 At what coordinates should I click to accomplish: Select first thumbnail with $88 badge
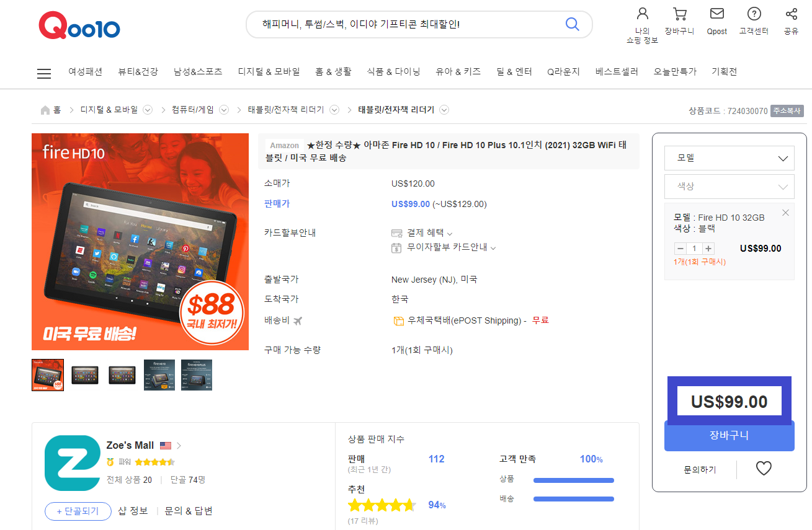click(x=48, y=375)
